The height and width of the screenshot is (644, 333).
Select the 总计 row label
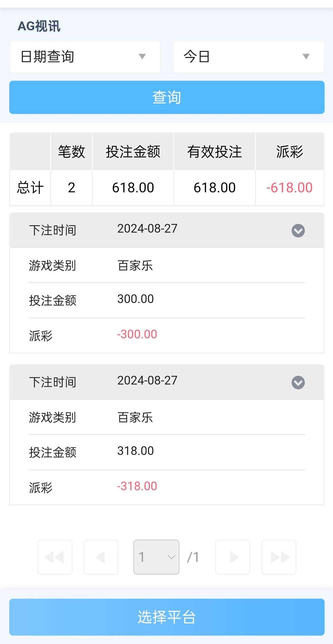coord(30,188)
